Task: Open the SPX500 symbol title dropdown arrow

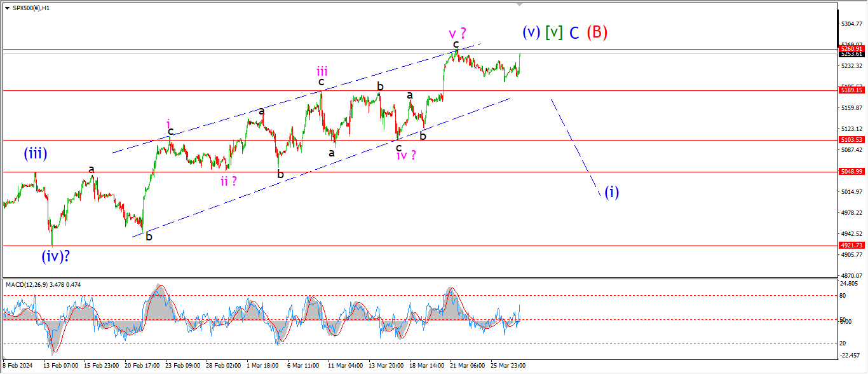Action: (x=7, y=8)
